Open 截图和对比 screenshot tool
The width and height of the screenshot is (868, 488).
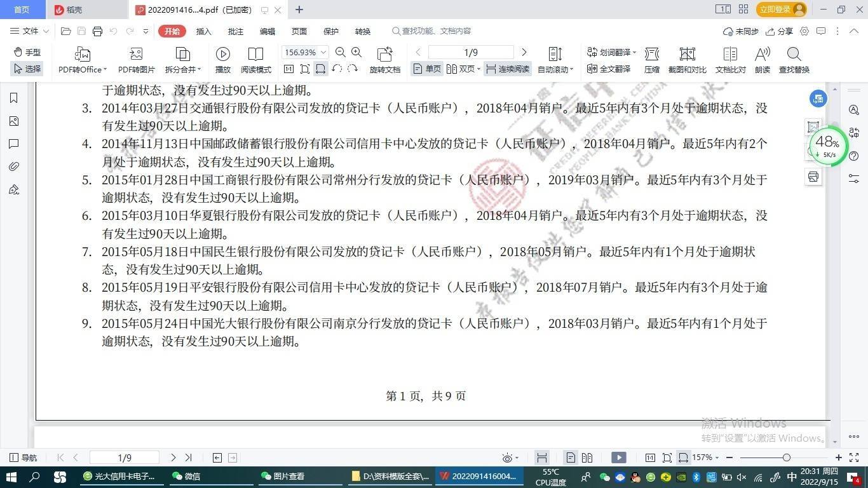pos(687,60)
